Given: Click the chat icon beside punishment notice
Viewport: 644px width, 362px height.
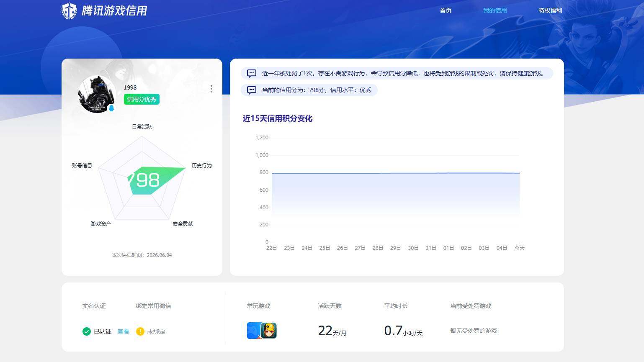Looking at the screenshot, I should (x=252, y=73).
